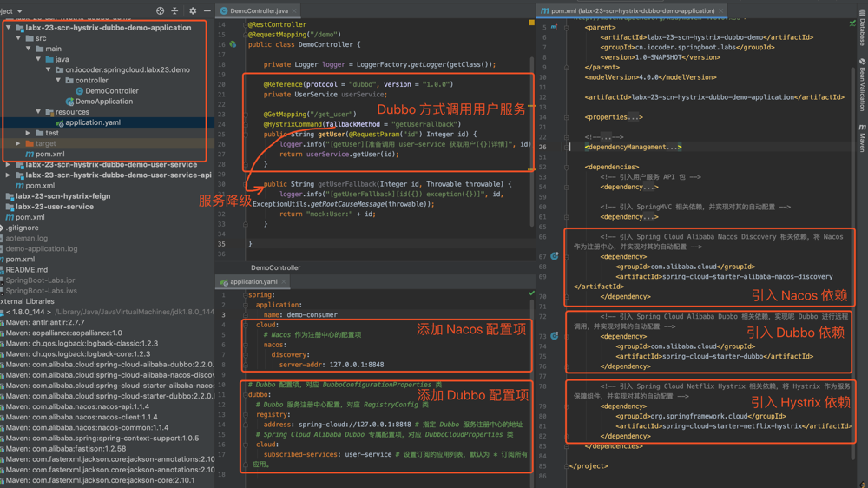Close the pom.xml editor tab

pos(720,11)
